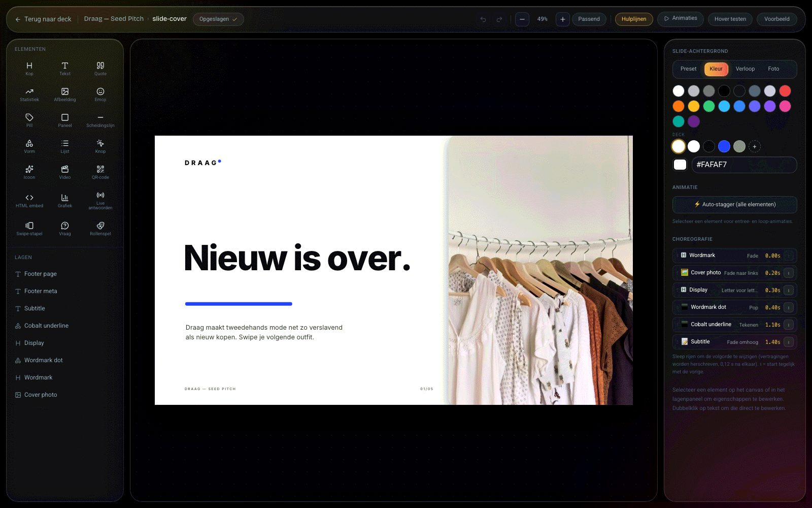Select the Kleur background tab
This screenshot has height=508, width=812.
tap(716, 69)
